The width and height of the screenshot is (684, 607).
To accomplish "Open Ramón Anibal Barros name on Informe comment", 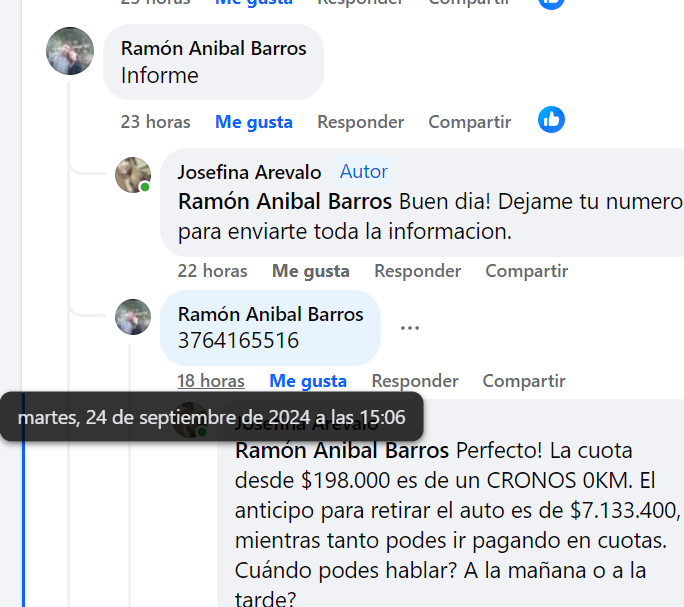I will point(214,48).
